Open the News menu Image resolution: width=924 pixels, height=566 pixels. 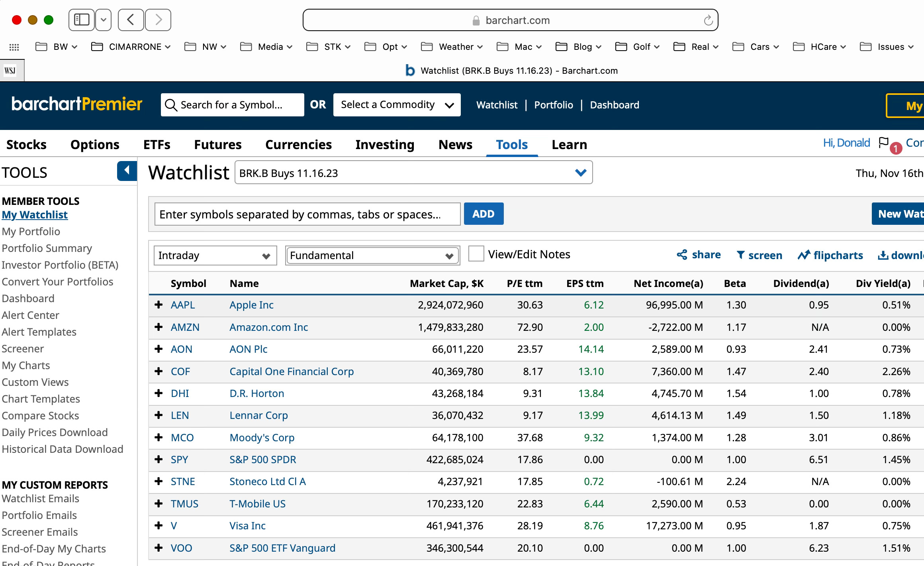455,144
